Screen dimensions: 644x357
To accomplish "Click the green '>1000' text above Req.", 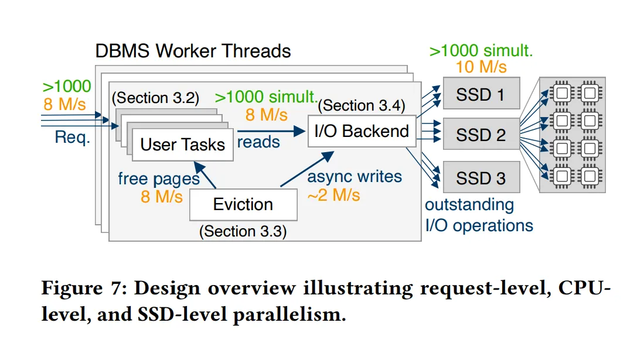I will click(67, 87).
